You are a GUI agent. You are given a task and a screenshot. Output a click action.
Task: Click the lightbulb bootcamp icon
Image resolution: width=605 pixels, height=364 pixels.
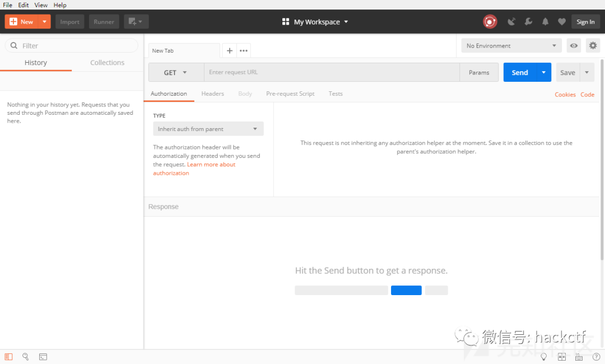543,357
